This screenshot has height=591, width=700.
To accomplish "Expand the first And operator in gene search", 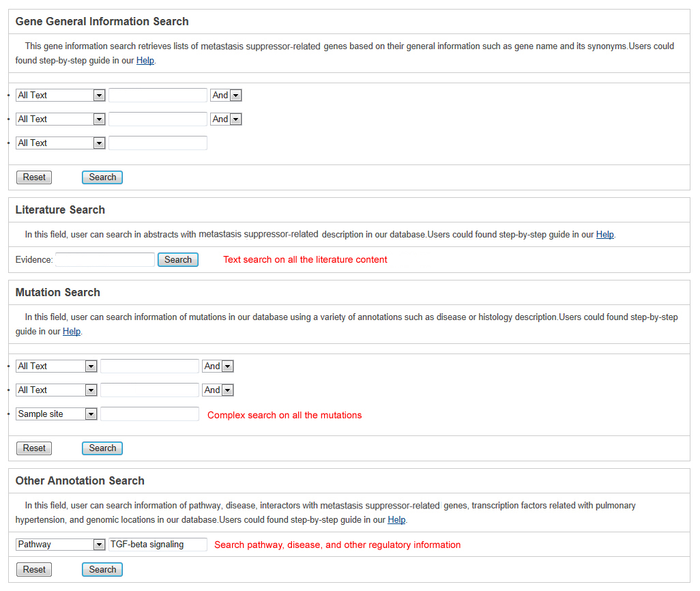I will point(226,95).
